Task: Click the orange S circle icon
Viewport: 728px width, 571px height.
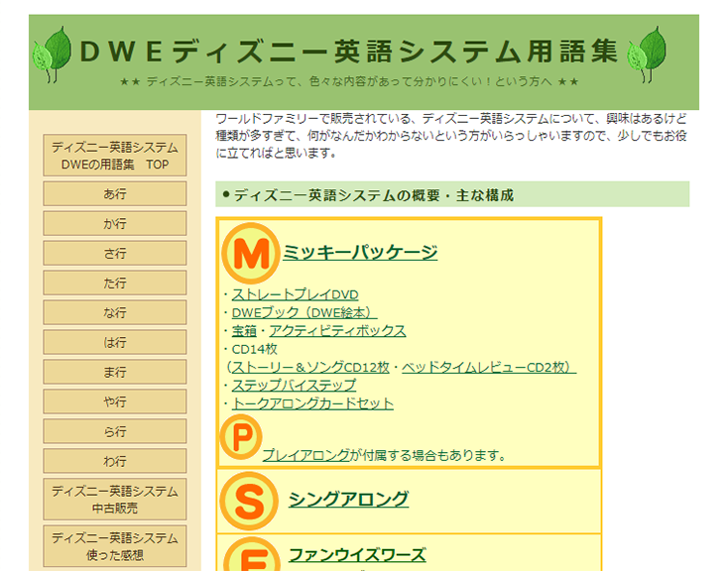Action: 249,502
